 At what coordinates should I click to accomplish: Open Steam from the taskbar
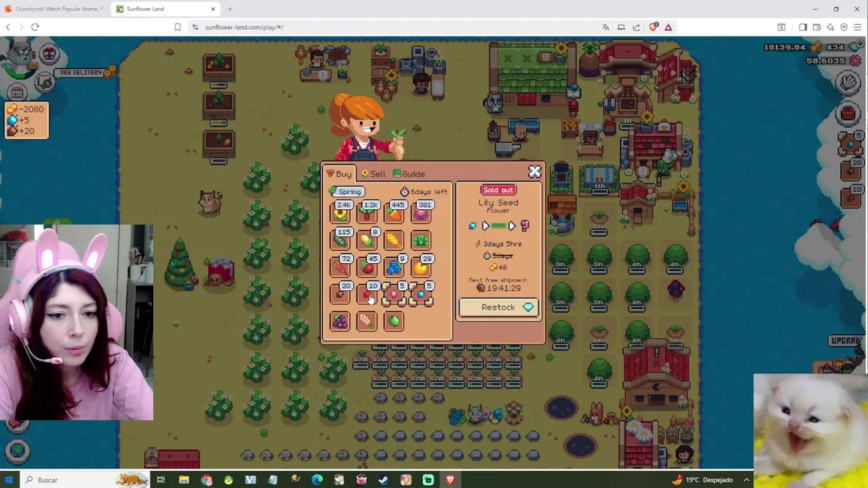[x=383, y=480]
